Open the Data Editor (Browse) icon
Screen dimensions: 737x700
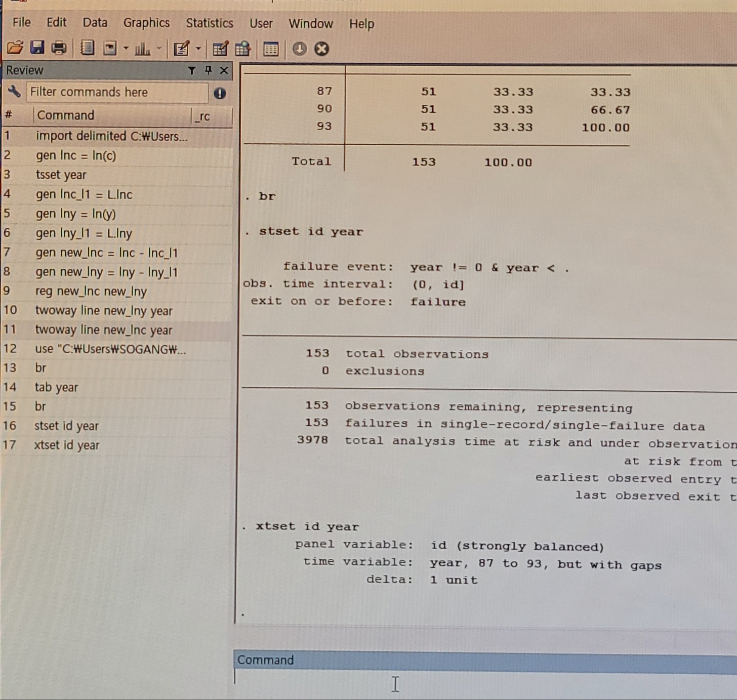point(243,49)
